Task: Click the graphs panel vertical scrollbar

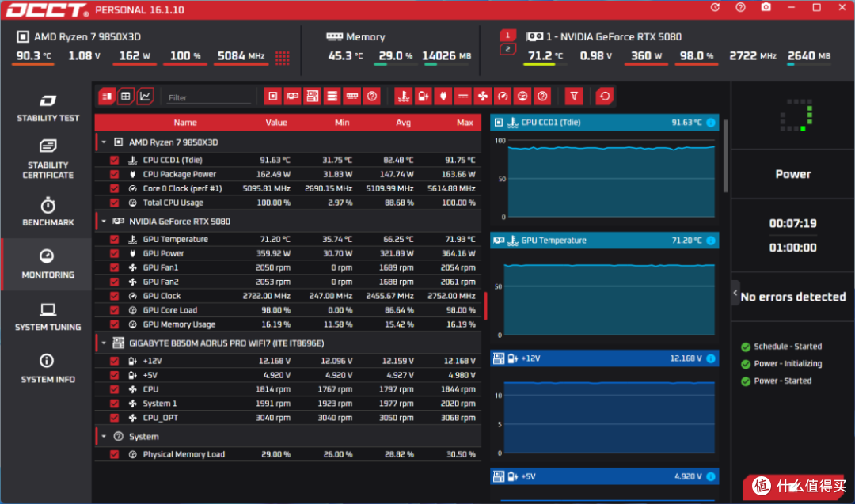Action: tap(725, 157)
